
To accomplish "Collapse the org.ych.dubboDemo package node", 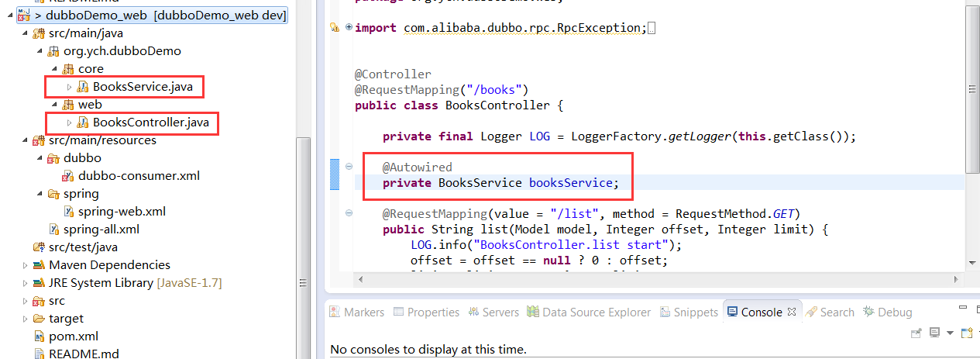I will (39, 51).
